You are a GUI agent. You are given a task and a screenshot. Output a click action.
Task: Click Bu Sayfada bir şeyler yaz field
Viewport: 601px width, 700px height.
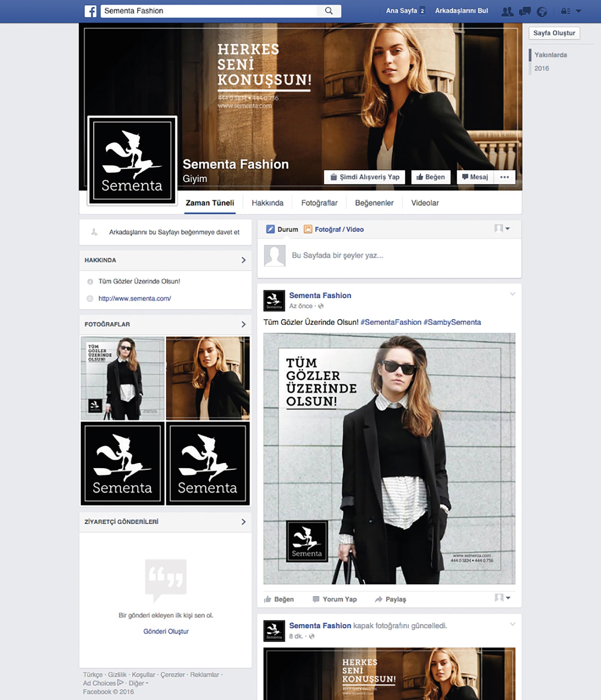(337, 256)
